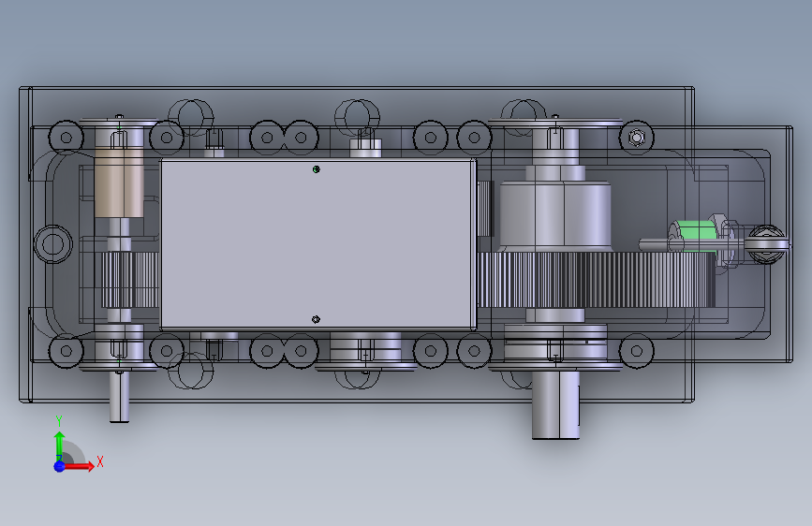
Task: Click the red X axis of the orientation triad
Action: tap(79, 466)
